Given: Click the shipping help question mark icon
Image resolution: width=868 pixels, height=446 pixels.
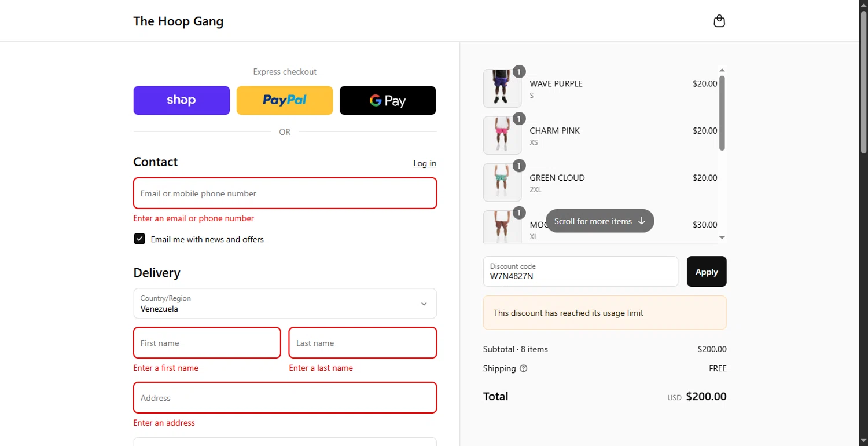Looking at the screenshot, I should 524,368.
